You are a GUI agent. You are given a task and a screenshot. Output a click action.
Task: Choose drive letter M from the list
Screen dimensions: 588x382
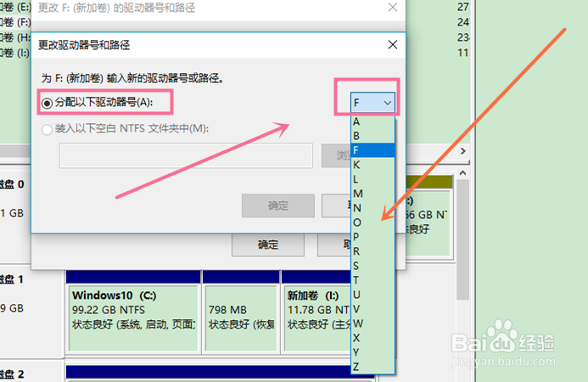(372, 194)
